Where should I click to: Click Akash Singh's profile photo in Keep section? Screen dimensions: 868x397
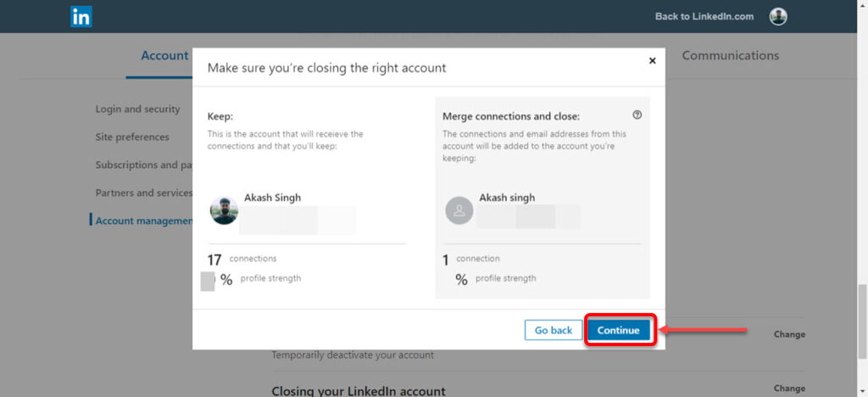[x=224, y=210]
